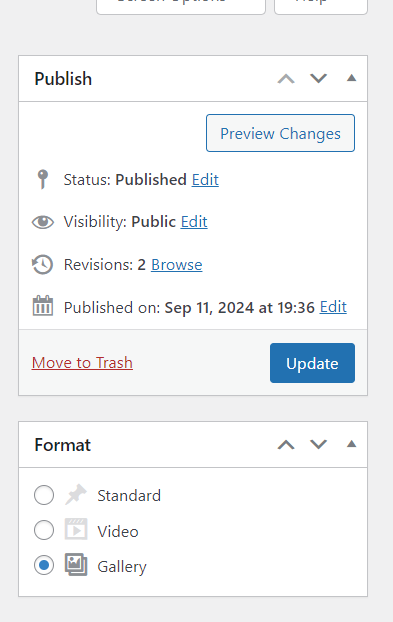The width and height of the screenshot is (393, 622).
Task: Click the Move to Trash link
Action: [82, 363]
